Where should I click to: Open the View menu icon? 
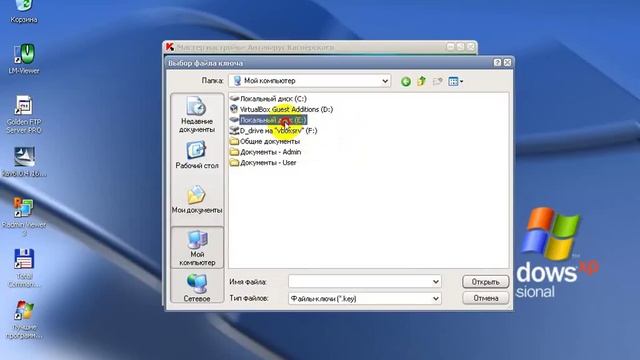tap(456, 81)
